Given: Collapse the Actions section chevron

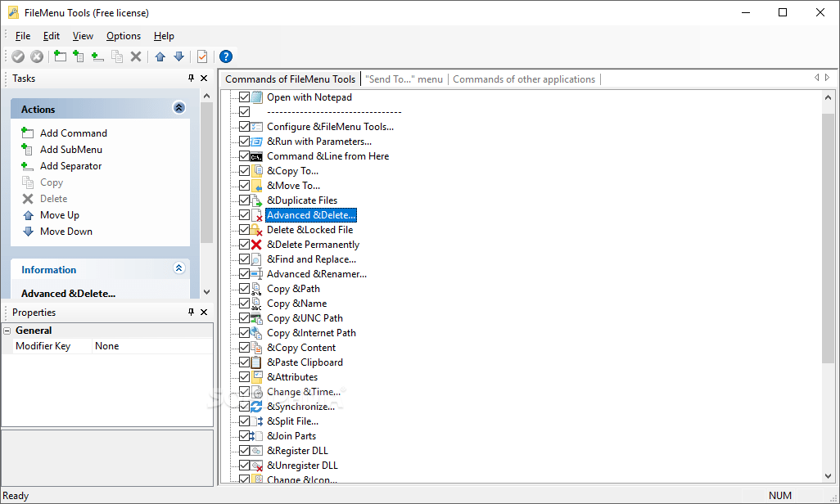Looking at the screenshot, I should (178, 107).
